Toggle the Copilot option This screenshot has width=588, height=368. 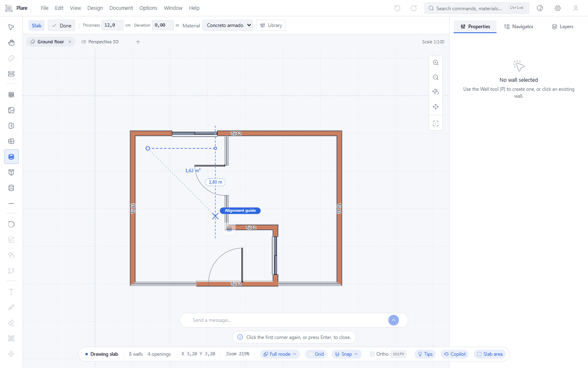[x=455, y=354]
